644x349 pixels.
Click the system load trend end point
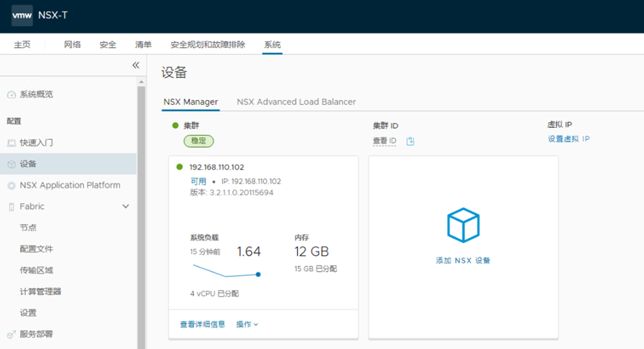258,274
